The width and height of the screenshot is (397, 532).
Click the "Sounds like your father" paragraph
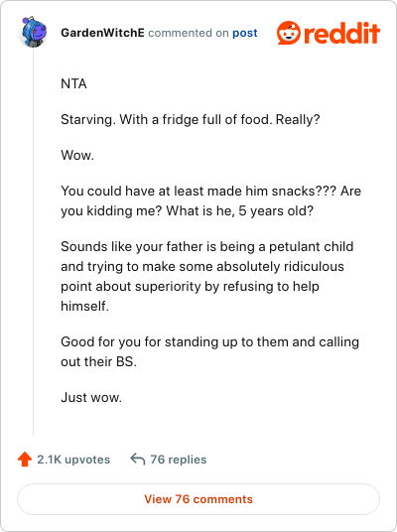pos(207,276)
